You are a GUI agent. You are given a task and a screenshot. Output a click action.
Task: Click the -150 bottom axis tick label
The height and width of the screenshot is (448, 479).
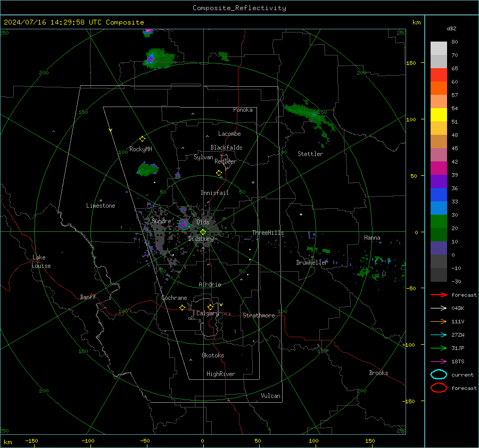32,441
